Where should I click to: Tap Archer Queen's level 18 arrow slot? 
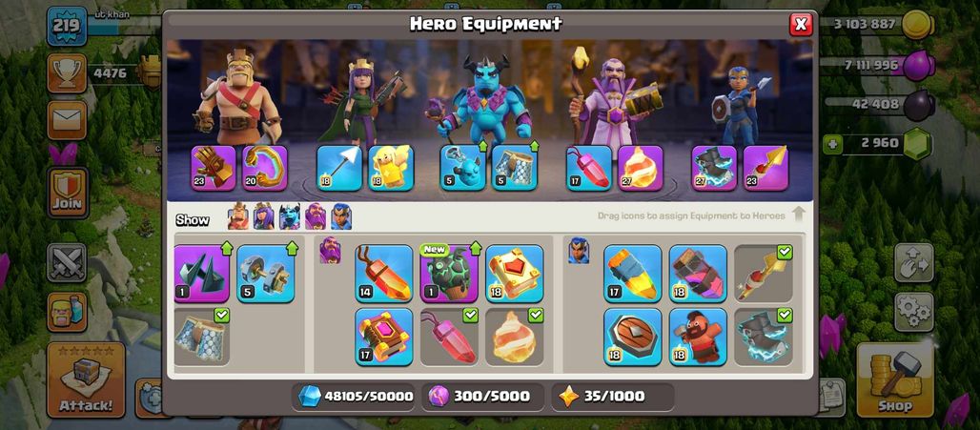pyautogui.click(x=339, y=168)
